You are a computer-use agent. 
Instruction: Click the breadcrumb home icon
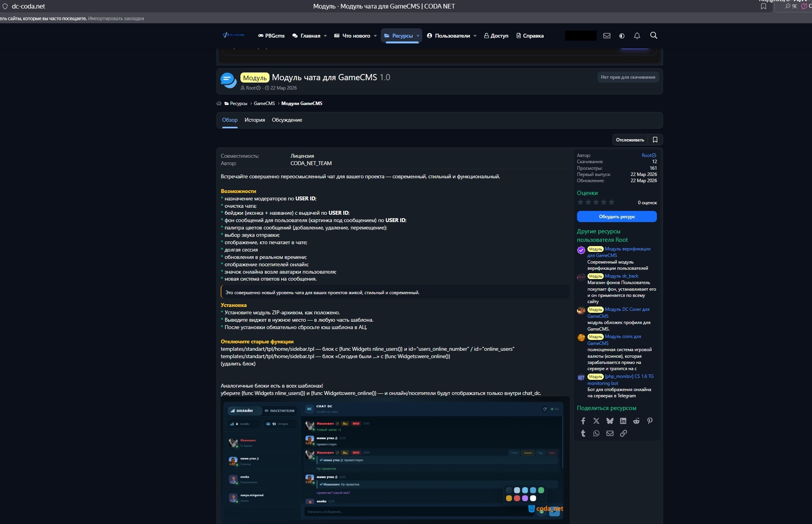coord(219,103)
